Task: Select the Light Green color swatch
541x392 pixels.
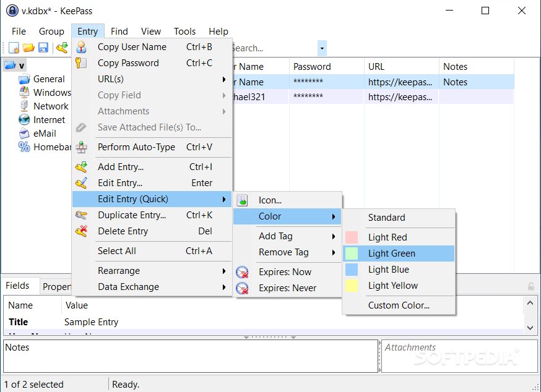Action: tap(352, 254)
